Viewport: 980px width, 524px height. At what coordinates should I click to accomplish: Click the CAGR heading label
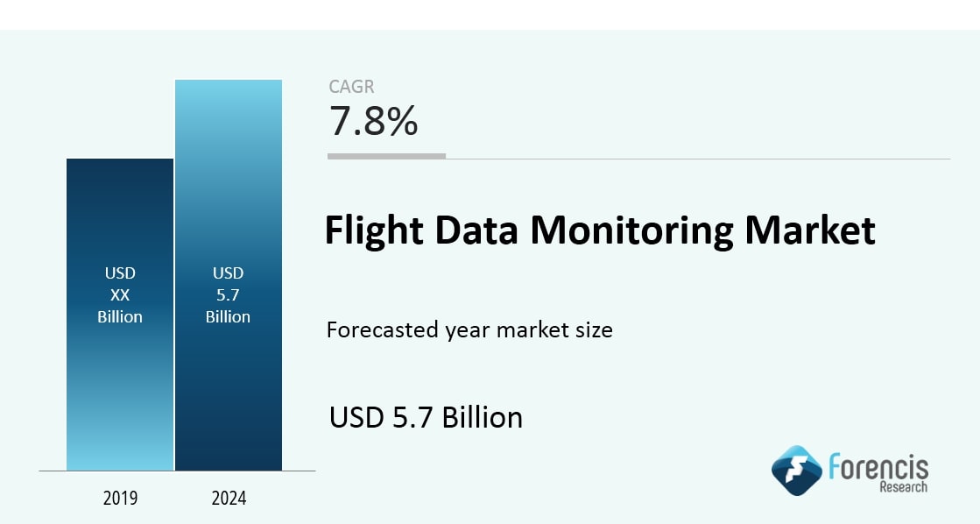pyautogui.click(x=353, y=87)
